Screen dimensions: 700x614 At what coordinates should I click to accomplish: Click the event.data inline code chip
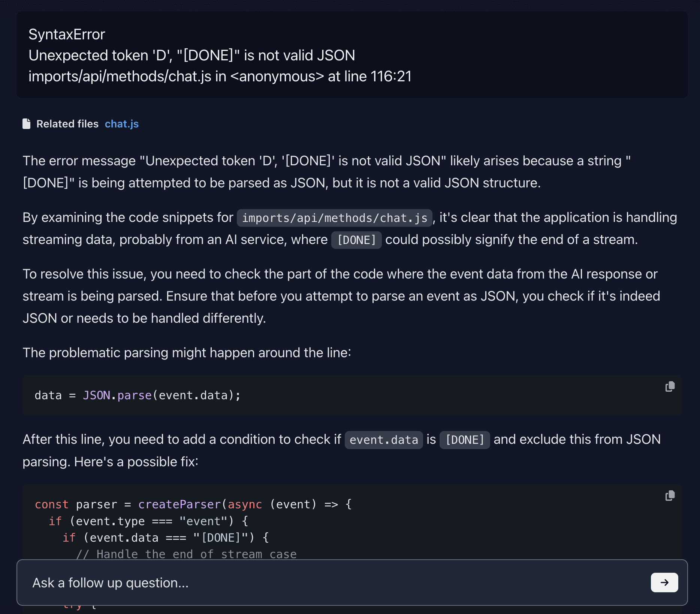click(384, 440)
